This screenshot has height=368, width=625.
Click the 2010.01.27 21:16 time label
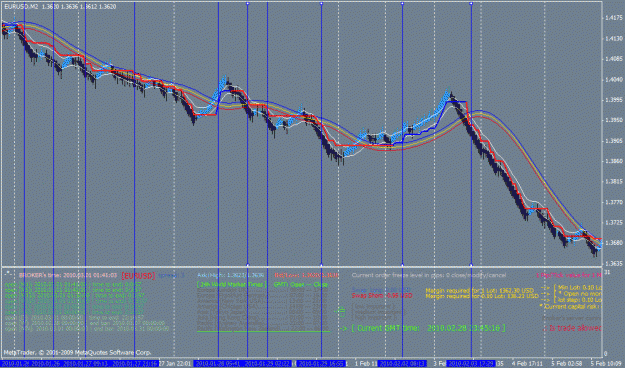pyautogui.click(x=136, y=364)
